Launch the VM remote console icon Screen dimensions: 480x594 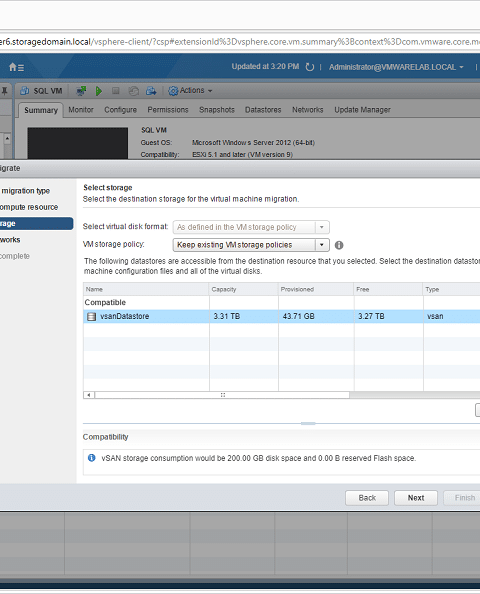pos(81,91)
